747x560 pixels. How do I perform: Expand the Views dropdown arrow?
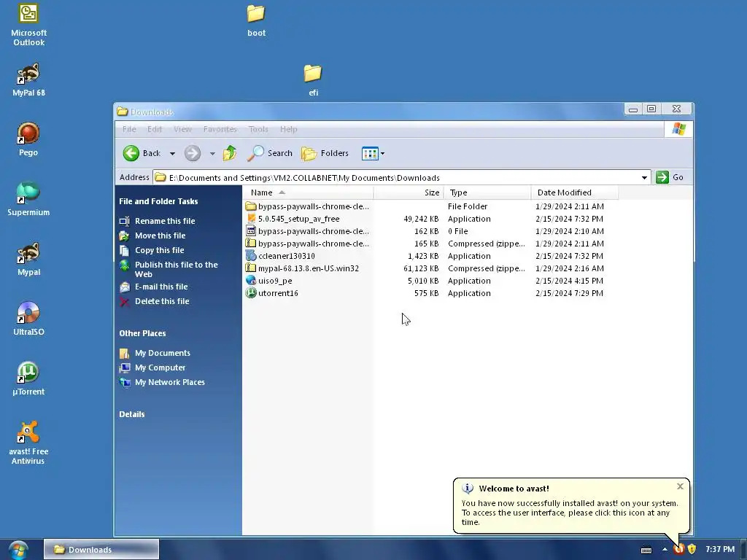point(382,153)
